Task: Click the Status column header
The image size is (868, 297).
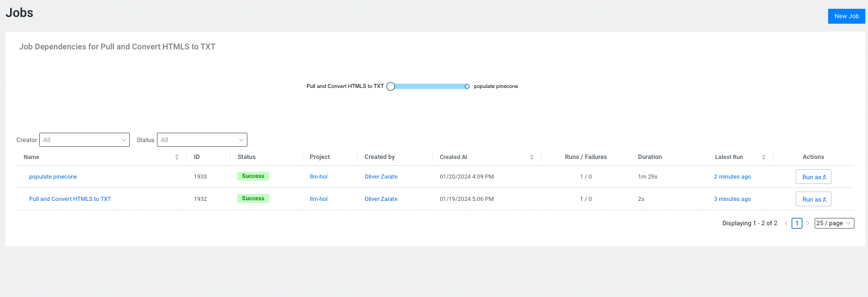Action: pos(246,157)
